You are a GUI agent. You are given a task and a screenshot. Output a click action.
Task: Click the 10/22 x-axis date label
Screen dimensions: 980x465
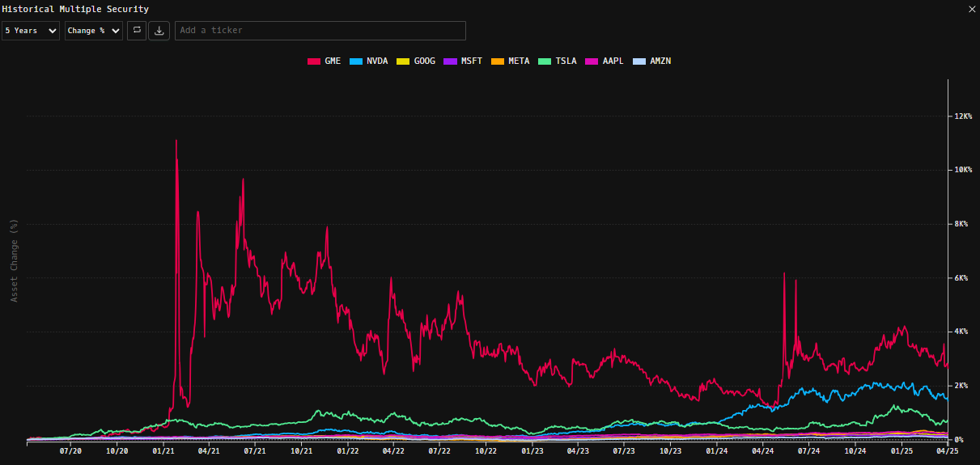pyautogui.click(x=486, y=451)
